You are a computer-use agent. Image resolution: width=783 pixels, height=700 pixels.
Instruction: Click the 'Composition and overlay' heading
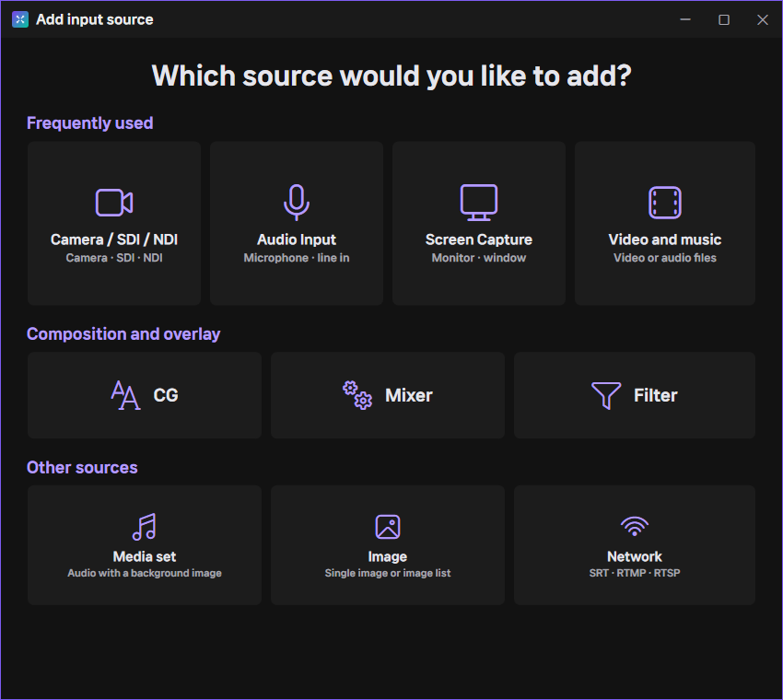[123, 333]
